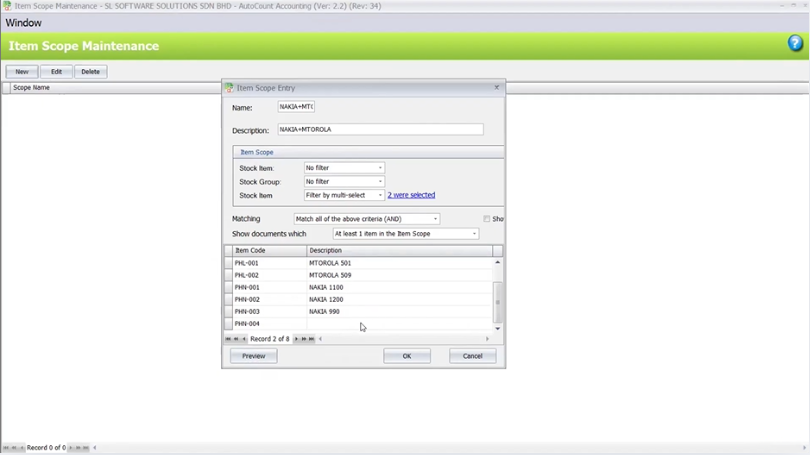Click the grid scroll-left arrow in dialog
The width and height of the screenshot is (810, 455).
(x=320, y=339)
